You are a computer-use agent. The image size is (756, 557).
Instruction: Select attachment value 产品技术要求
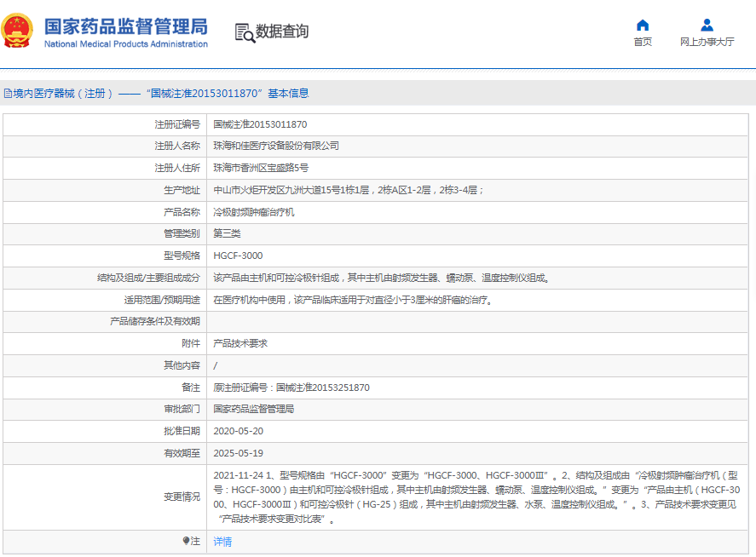(x=240, y=343)
